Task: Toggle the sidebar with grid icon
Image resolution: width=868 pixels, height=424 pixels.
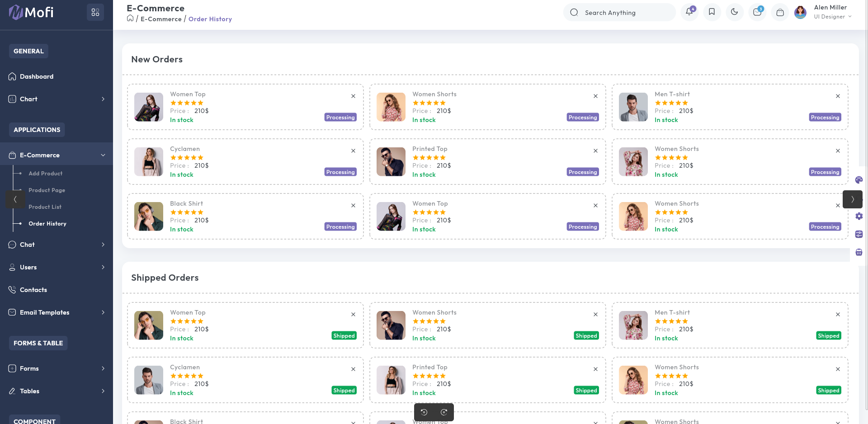Action: pos(95,12)
